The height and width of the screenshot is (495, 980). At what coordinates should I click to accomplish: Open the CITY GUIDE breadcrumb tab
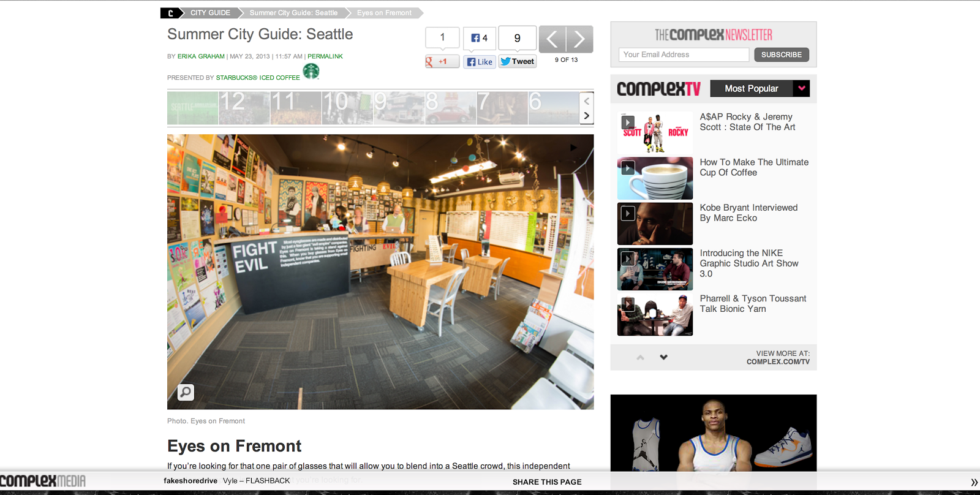tap(210, 13)
